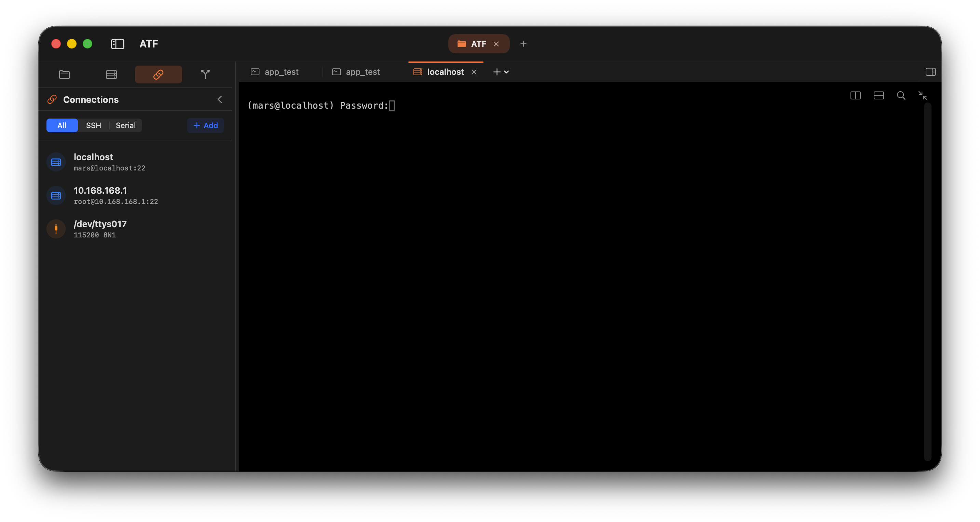The image size is (980, 522).
Task: Click the terminal icon on first app_test tab
Action: 255,72
